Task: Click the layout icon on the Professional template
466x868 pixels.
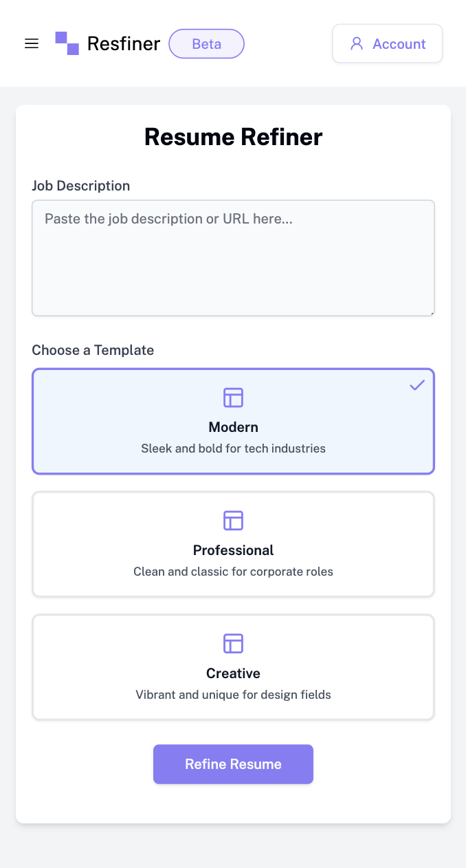Action: pos(233,521)
